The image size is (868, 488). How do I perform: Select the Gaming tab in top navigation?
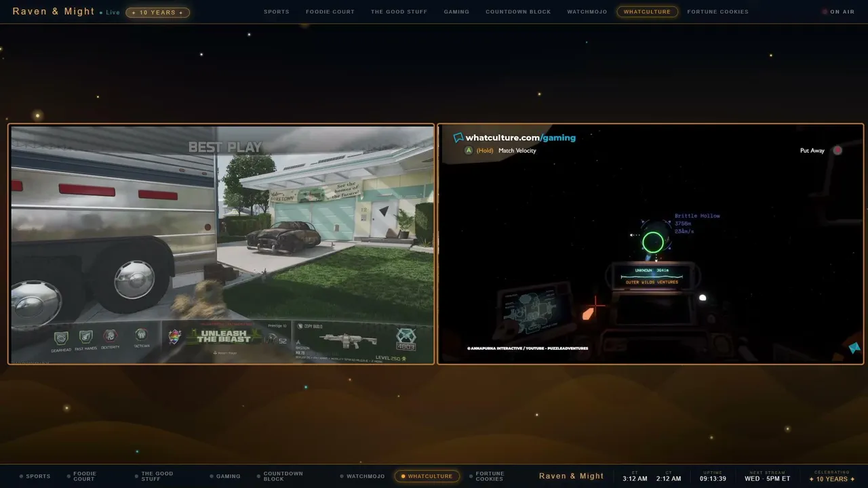click(456, 12)
